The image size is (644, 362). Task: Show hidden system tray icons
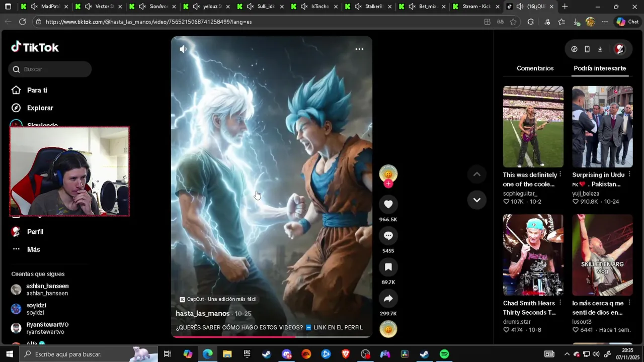click(x=567, y=354)
